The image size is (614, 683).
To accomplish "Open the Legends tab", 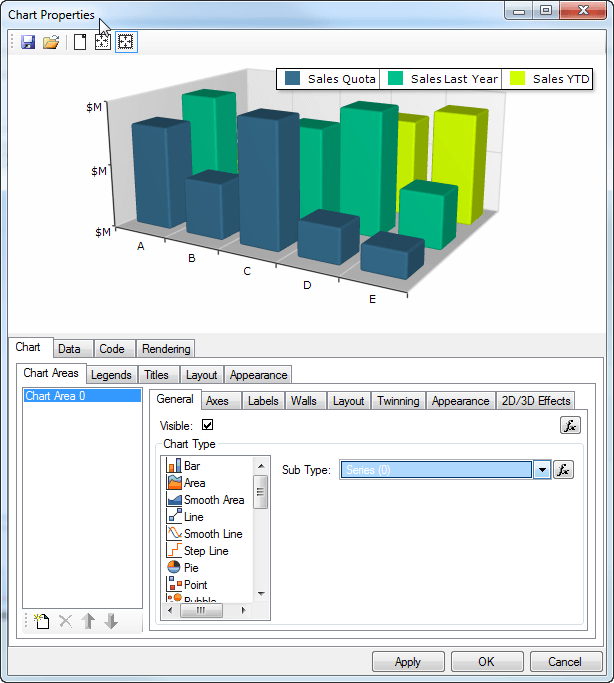I will (x=111, y=375).
